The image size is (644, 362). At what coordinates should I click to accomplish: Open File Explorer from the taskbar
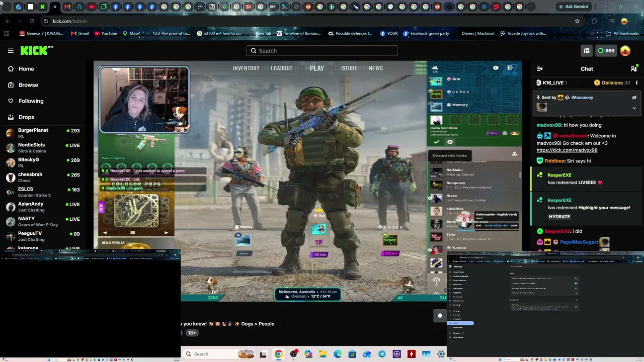click(323, 354)
